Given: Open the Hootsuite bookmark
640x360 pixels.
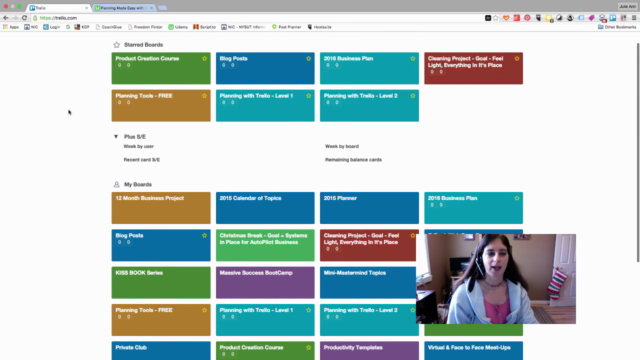Looking at the screenshot, I should pos(320,27).
